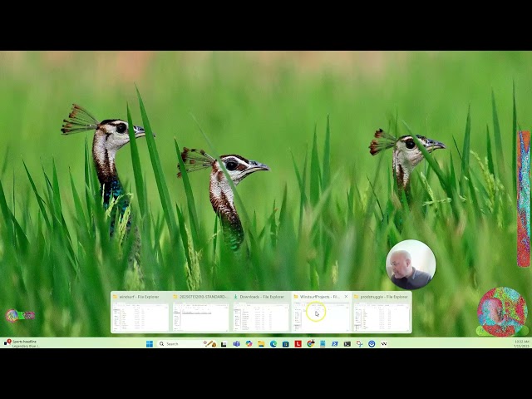Open the blue circular app taskbar icon
The width and height of the screenshot is (532, 399).
click(372, 343)
